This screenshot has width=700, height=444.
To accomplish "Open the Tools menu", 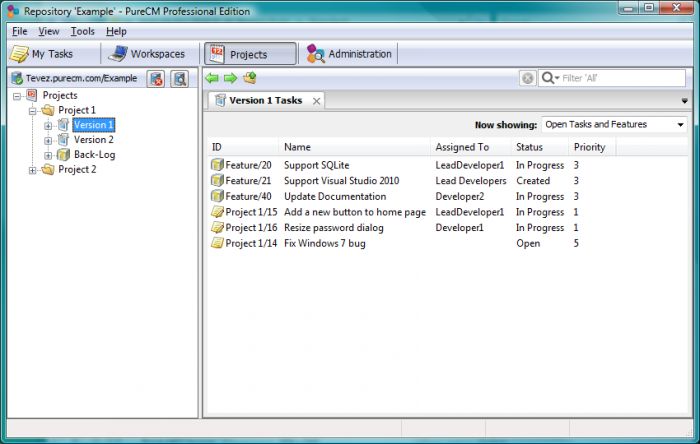I will [83, 32].
